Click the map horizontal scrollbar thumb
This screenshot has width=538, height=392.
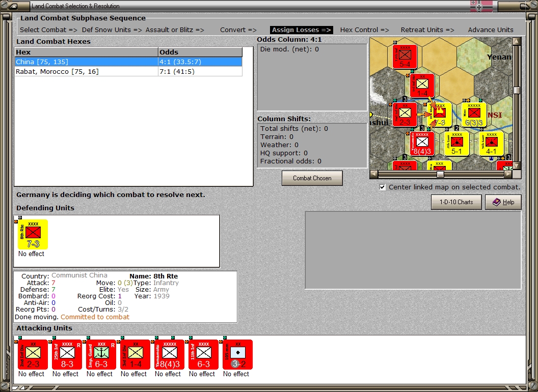pos(440,174)
